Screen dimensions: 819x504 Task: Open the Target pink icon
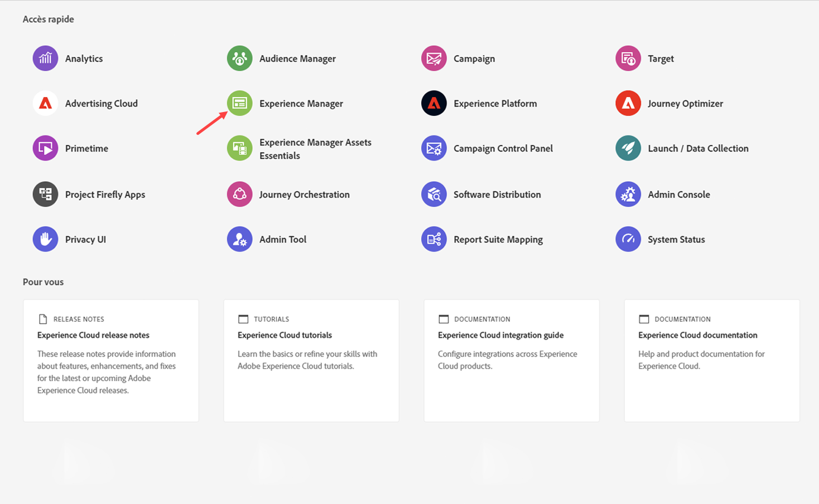pyautogui.click(x=628, y=59)
